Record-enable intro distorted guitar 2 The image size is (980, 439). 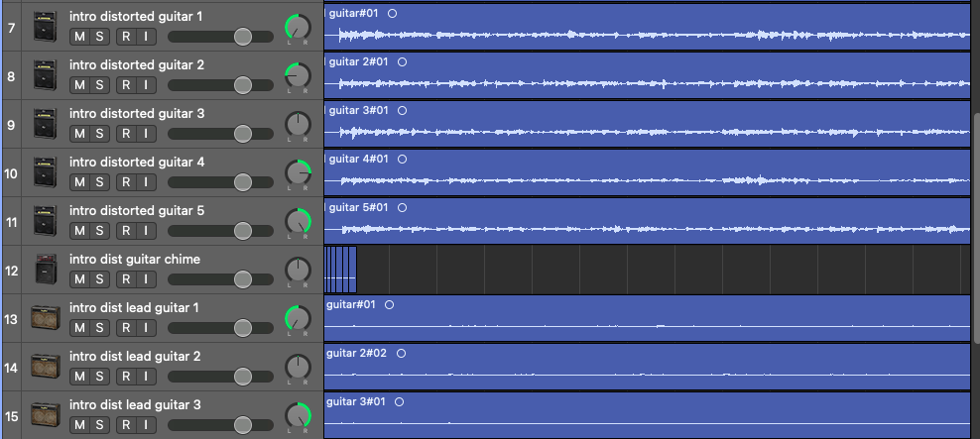[x=126, y=85]
